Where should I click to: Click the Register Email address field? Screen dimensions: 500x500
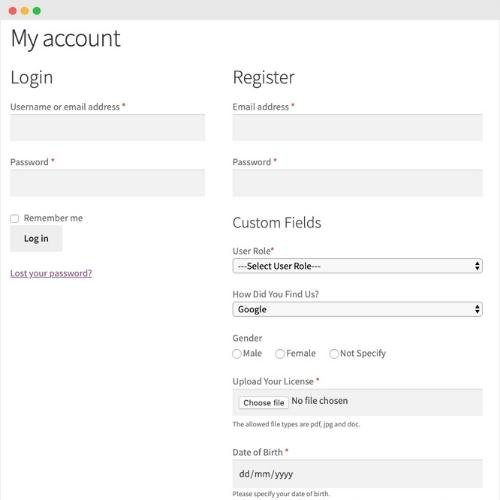(357, 128)
